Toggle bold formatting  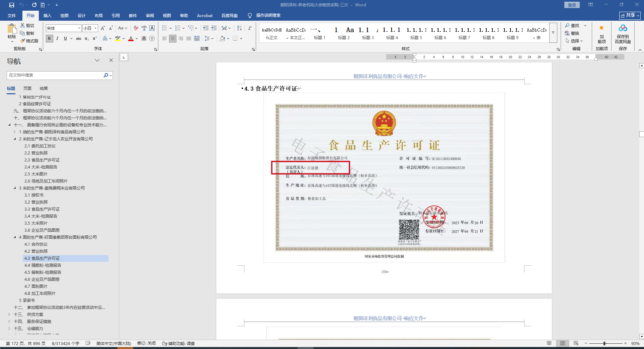[x=49, y=38]
